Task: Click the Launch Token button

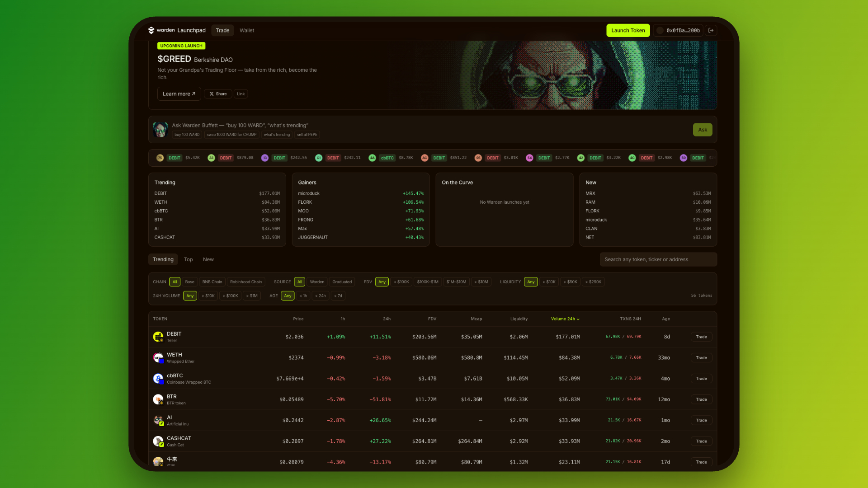Action: [628, 30]
